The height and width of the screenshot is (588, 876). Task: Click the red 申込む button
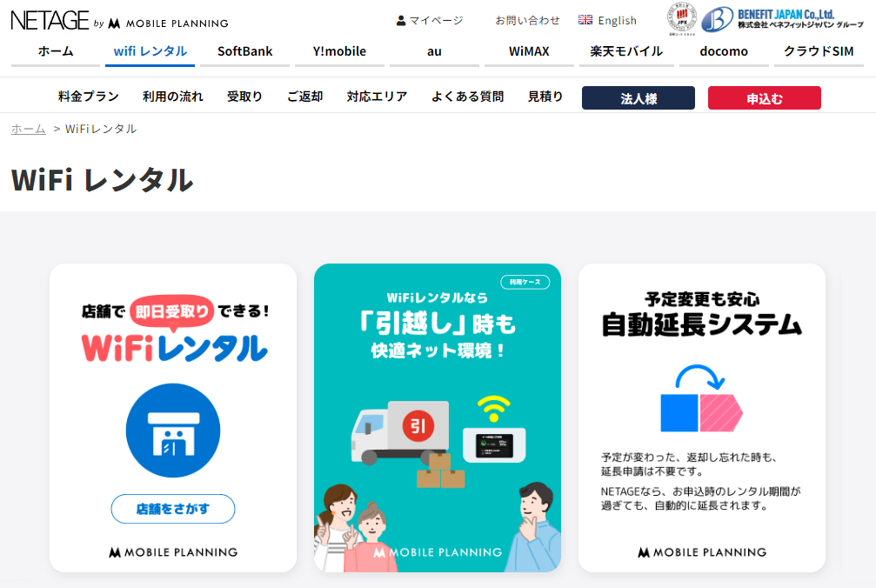765,98
